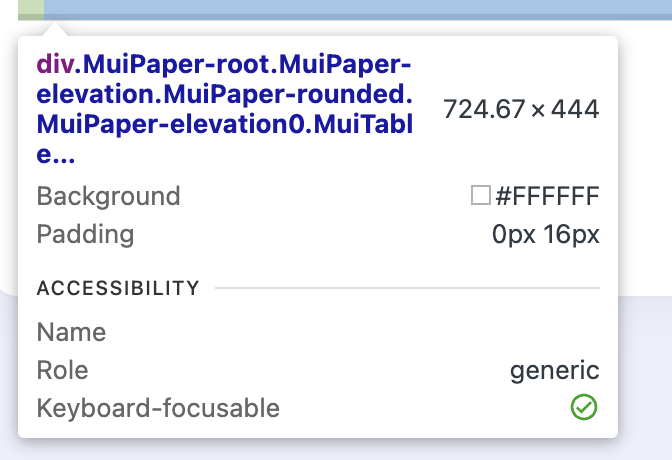The width and height of the screenshot is (672, 460).
Task: Click the divider line beside ACCESSIBILITY
Action: (406, 289)
